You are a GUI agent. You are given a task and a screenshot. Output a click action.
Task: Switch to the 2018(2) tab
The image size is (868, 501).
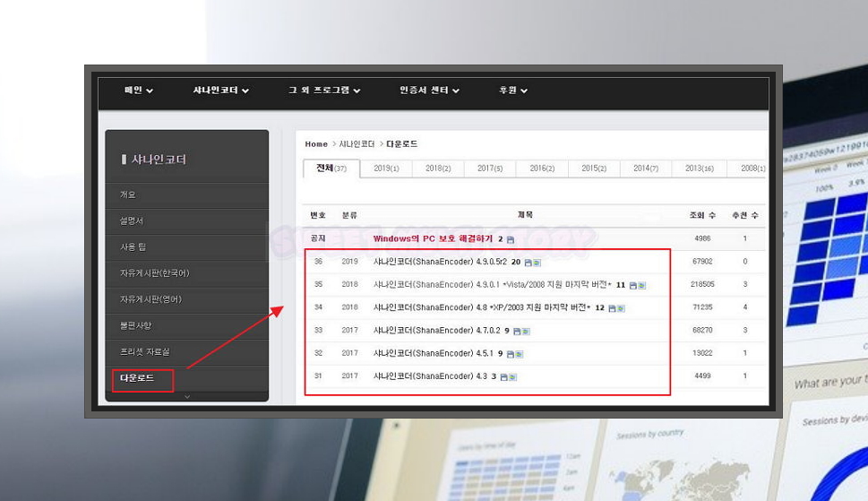click(438, 168)
